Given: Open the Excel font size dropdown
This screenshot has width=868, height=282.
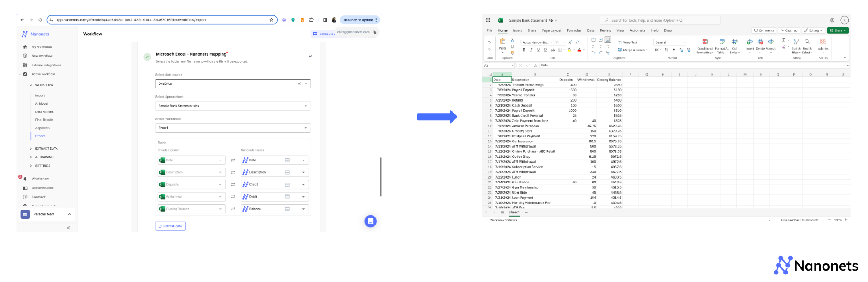Looking at the screenshot, I should click(x=564, y=42).
